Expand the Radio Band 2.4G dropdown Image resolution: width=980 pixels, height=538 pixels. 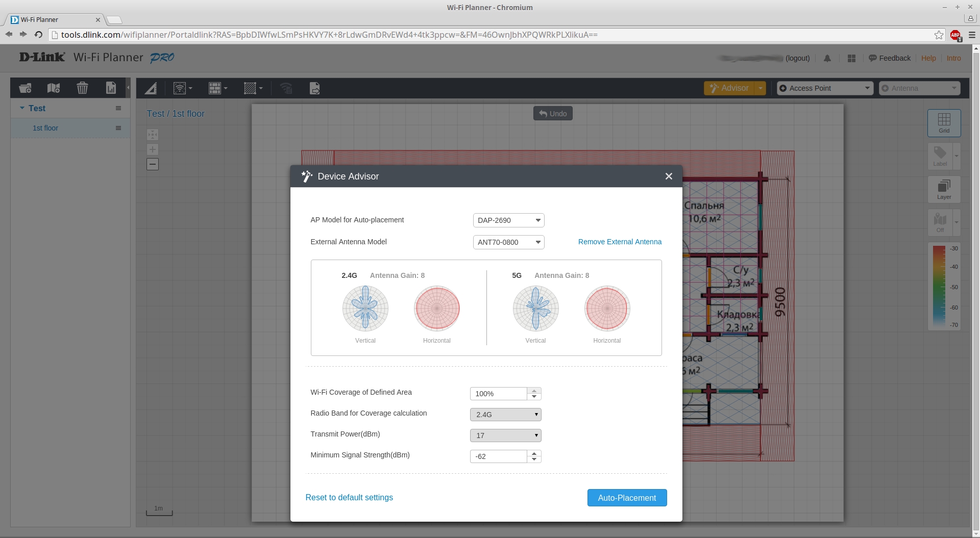pyautogui.click(x=505, y=415)
